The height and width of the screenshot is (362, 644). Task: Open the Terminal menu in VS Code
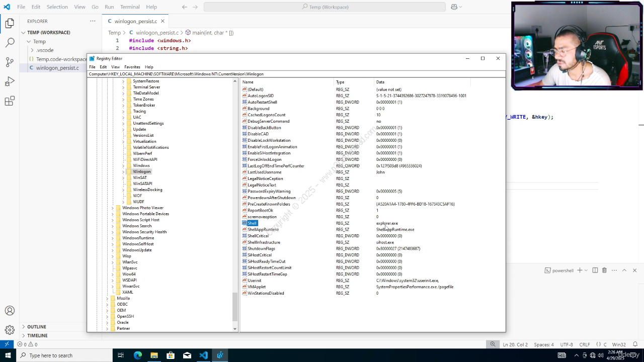click(x=130, y=7)
